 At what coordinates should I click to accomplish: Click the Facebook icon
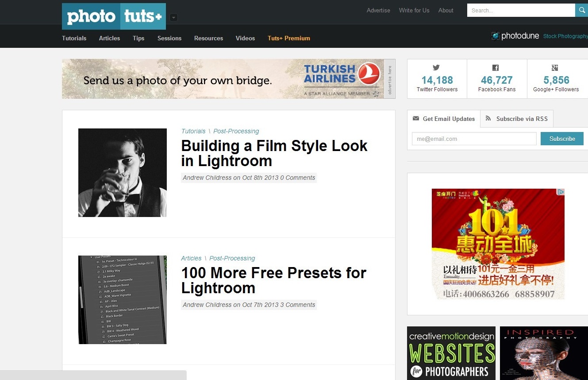coord(496,68)
